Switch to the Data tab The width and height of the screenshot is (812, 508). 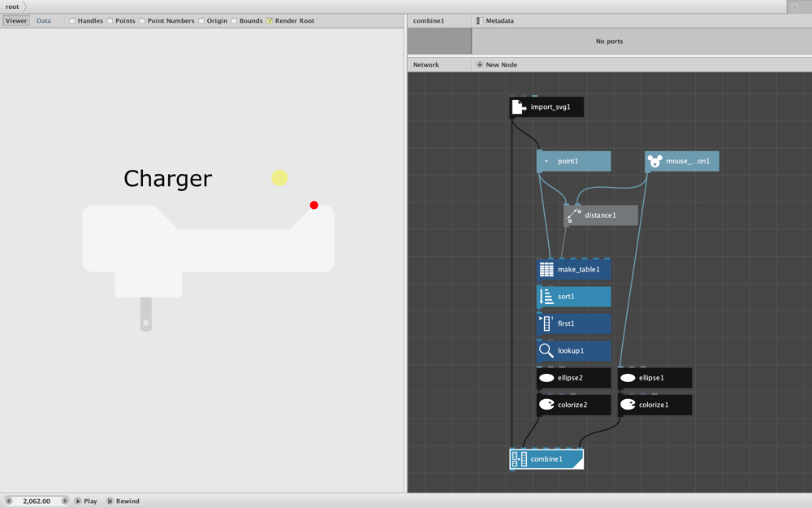pos(44,21)
